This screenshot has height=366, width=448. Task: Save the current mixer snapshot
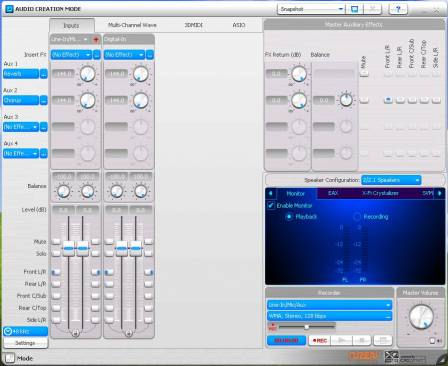tap(354, 9)
